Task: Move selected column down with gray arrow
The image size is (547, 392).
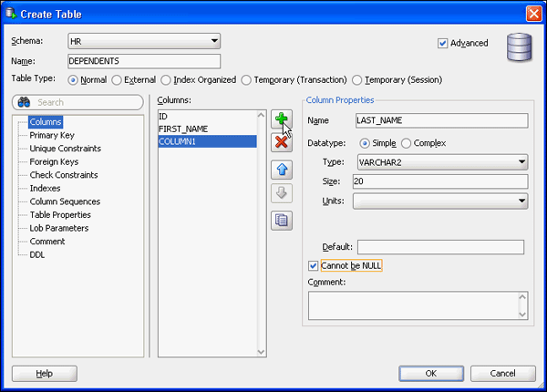Action: (x=282, y=193)
